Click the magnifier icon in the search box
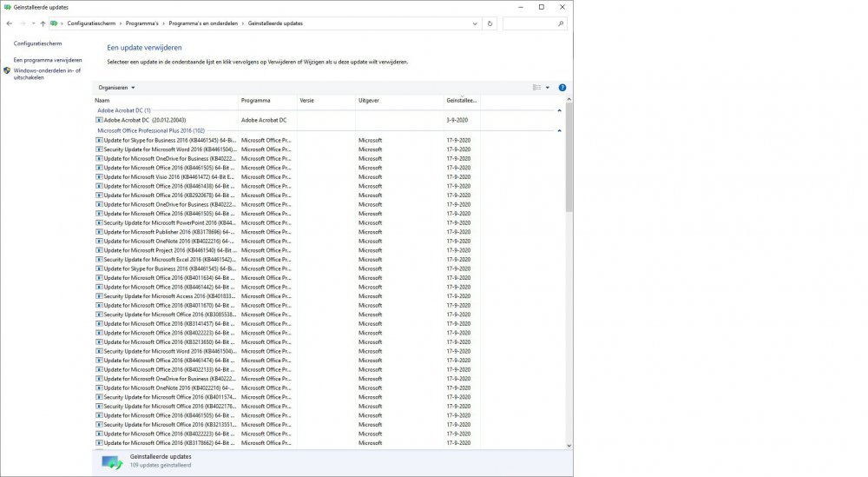Viewport: 868px width, 477px height. click(560, 23)
